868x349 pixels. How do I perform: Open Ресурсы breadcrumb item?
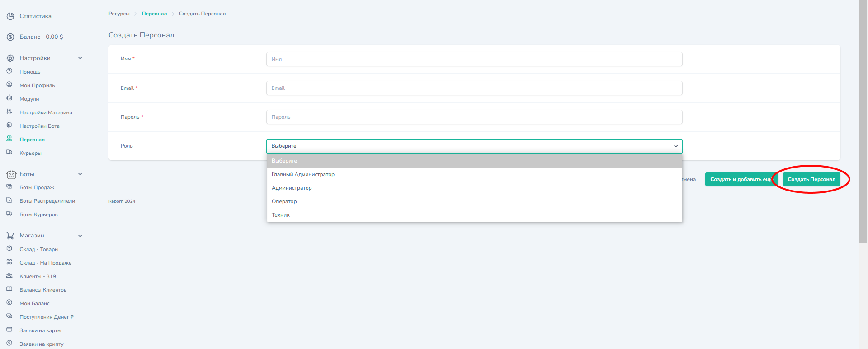[119, 14]
